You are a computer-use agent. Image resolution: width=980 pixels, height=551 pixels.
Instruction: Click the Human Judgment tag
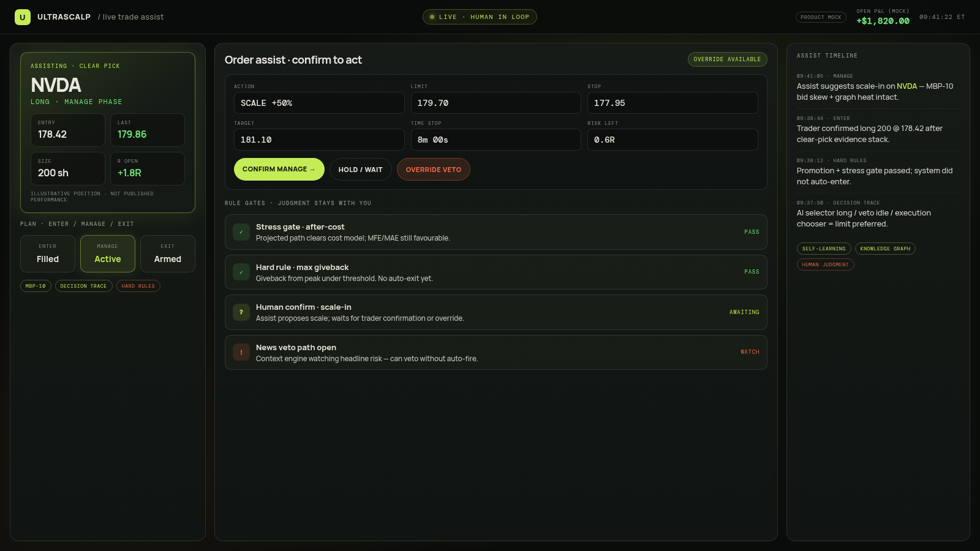(825, 264)
